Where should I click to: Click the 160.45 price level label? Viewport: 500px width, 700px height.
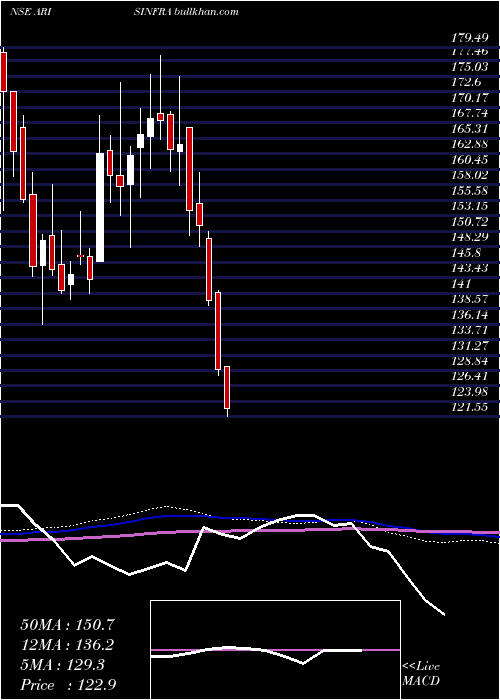pos(470,160)
